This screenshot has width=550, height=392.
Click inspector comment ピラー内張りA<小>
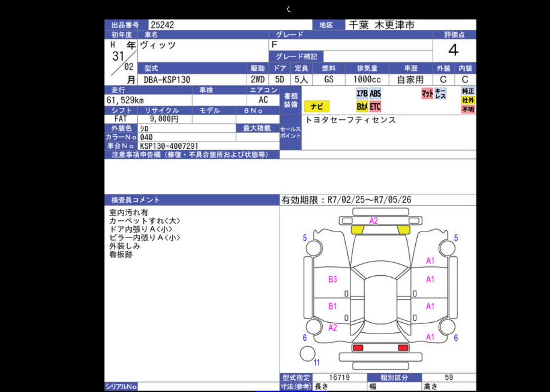(x=145, y=238)
